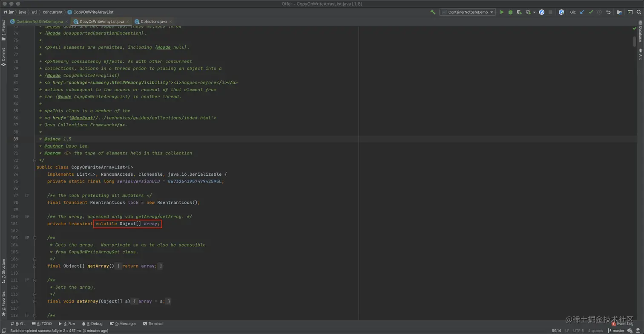This screenshot has width=644, height=334.
Task: Open the master Git branch popup
Action: pos(616,331)
